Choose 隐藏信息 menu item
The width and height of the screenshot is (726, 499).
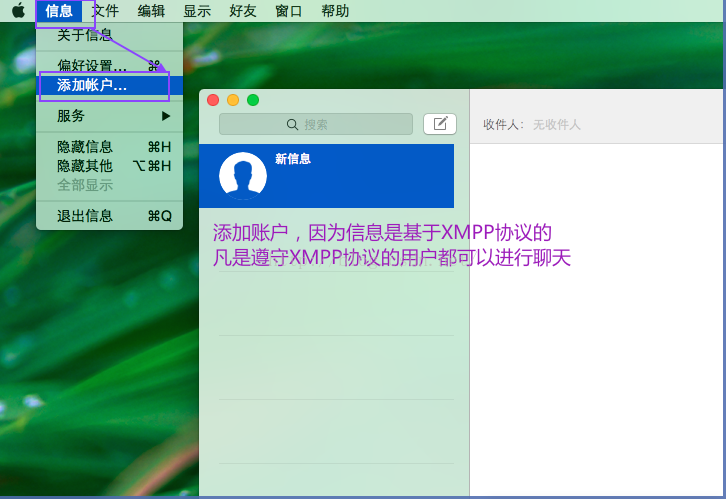coord(110,147)
